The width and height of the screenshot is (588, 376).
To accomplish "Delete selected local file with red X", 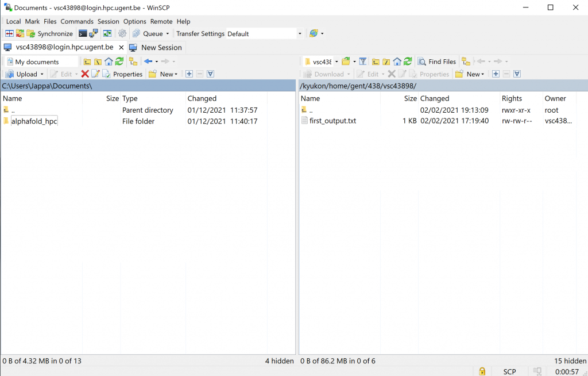I will tap(85, 74).
